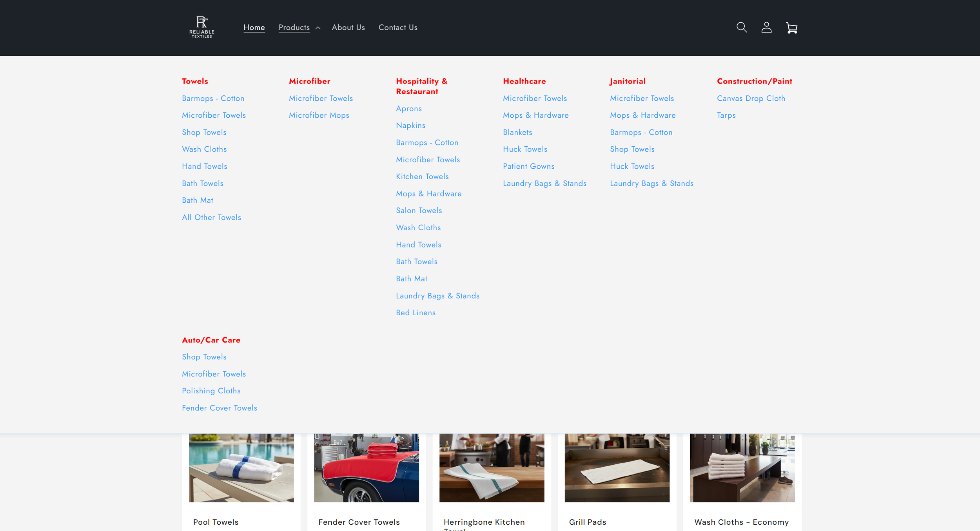Collapse the Products dropdown chevron

pos(318,28)
